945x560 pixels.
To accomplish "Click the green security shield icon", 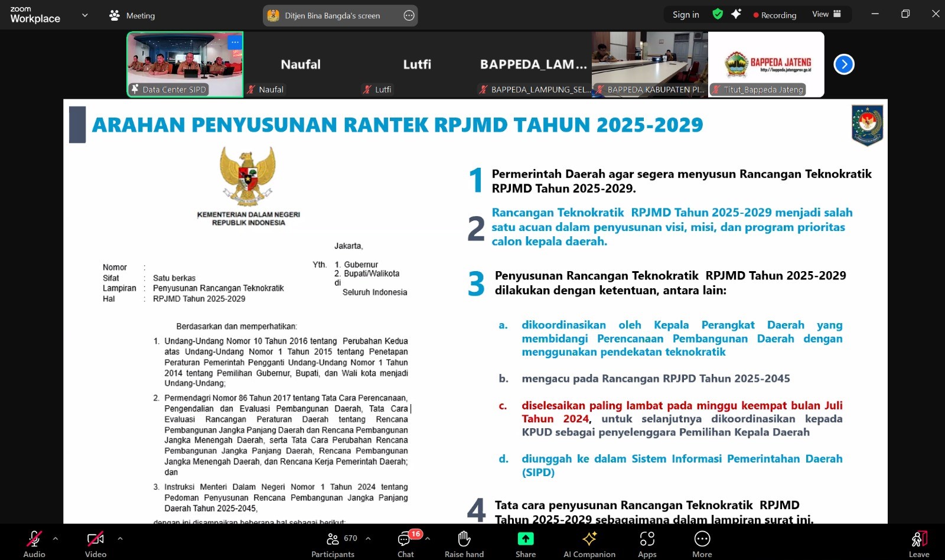I will pos(718,14).
